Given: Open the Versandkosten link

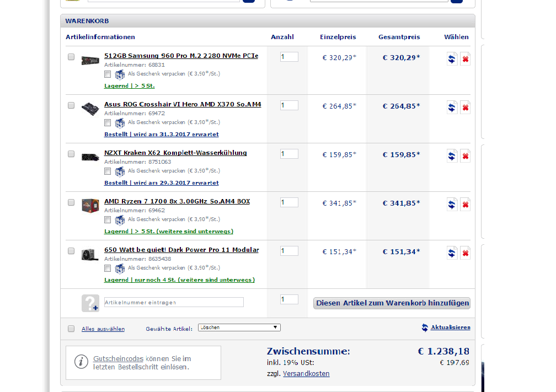Looking at the screenshot, I should coord(306,374).
